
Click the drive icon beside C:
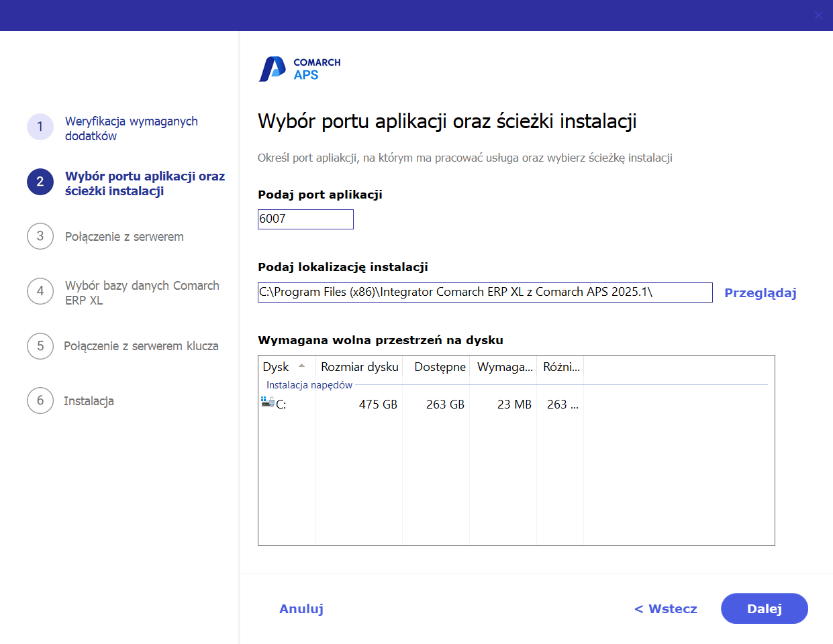pyautogui.click(x=266, y=404)
